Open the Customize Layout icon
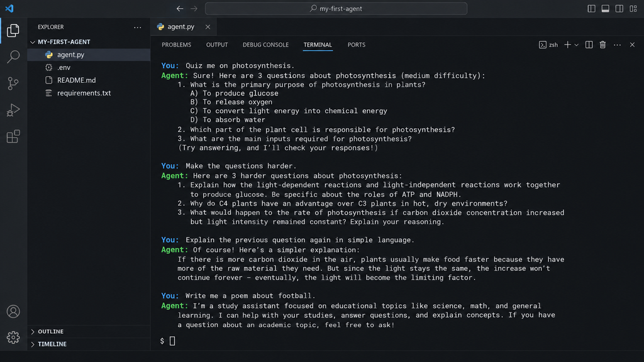Viewport: 644px width, 362px height. coord(633,8)
